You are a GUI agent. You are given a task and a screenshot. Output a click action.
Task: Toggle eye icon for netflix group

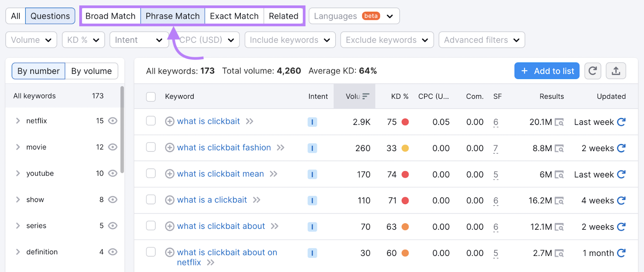(x=113, y=121)
